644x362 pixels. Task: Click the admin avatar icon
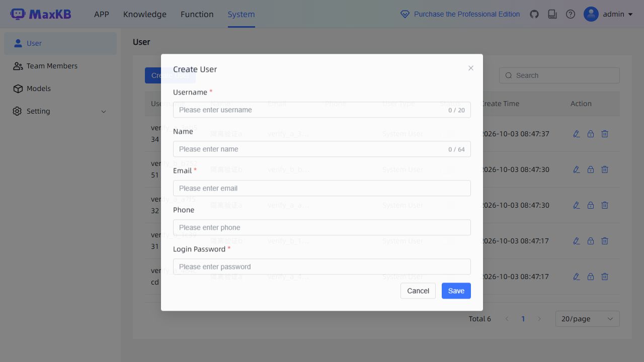(591, 14)
